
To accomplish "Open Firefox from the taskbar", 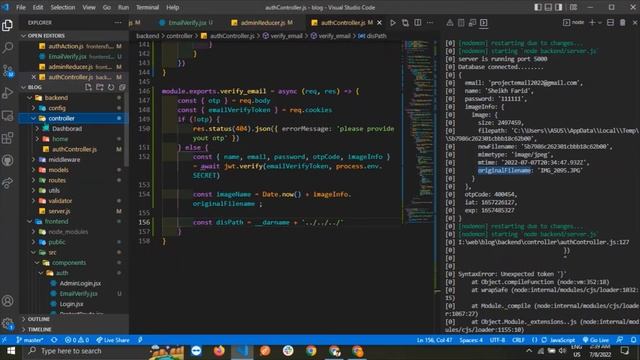I will coord(219,351).
